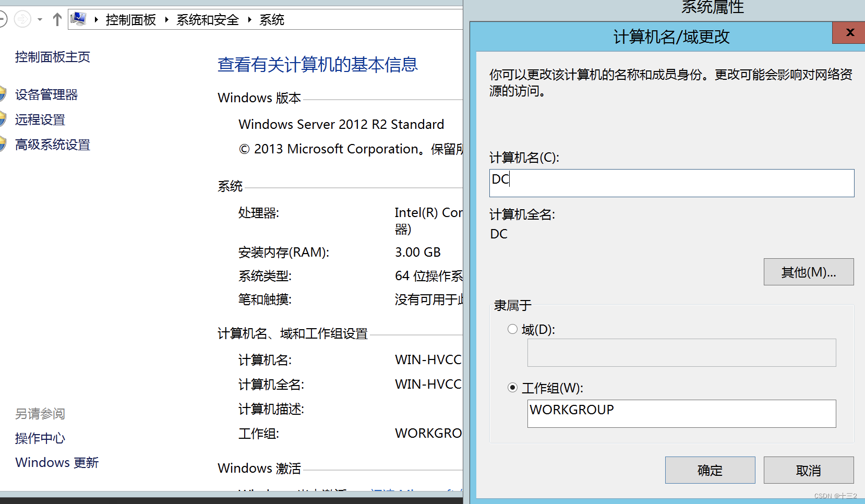Click the 计算机描述 label
Screen dimensions: 865x504
tap(271, 409)
